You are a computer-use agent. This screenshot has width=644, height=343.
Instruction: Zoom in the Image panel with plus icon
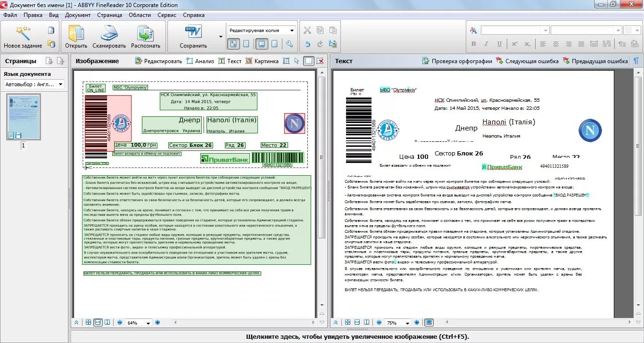(157, 322)
